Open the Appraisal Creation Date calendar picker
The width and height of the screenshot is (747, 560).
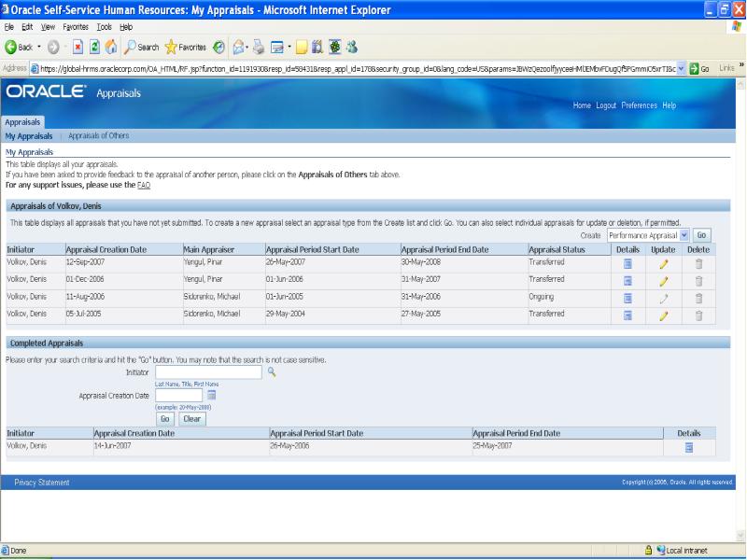(211, 396)
